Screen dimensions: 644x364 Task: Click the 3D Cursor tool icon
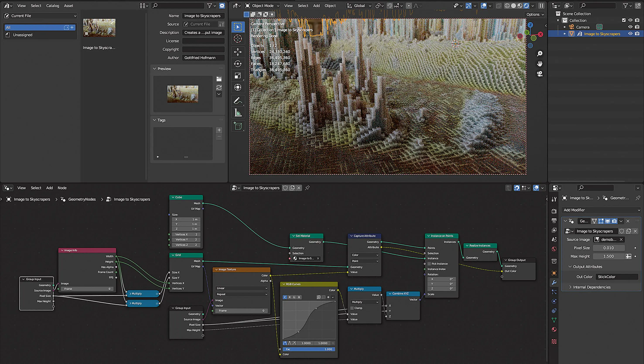tap(237, 39)
